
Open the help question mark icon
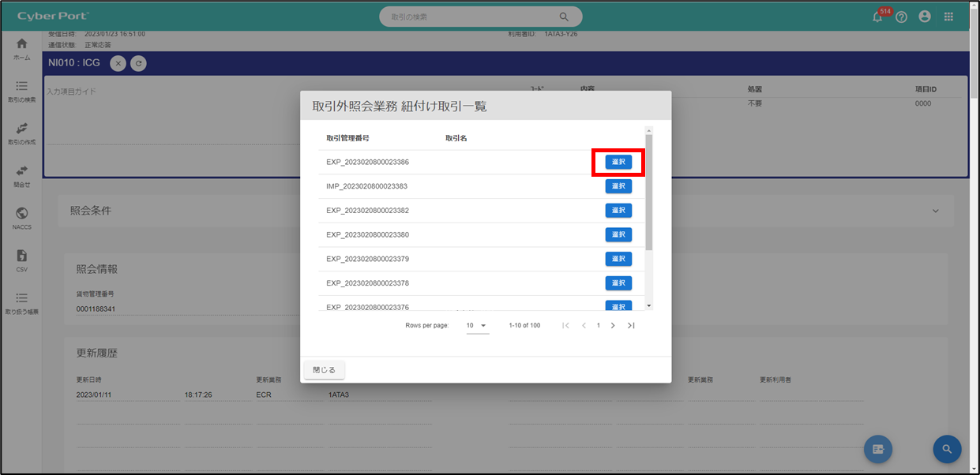coord(901,17)
